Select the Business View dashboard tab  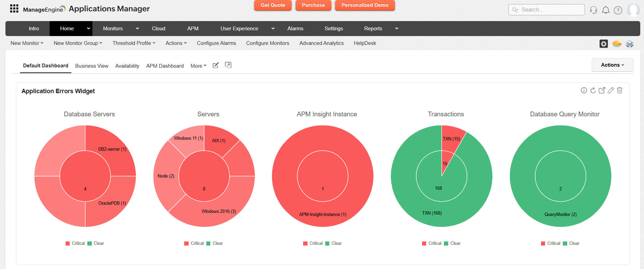[92, 66]
